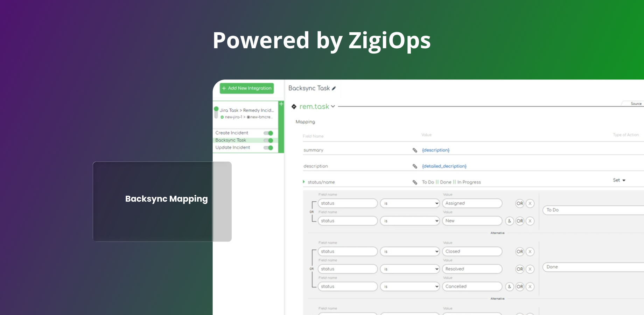Click the 'To Do' output value field
The height and width of the screenshot is (315, 644).
[592, 210]
